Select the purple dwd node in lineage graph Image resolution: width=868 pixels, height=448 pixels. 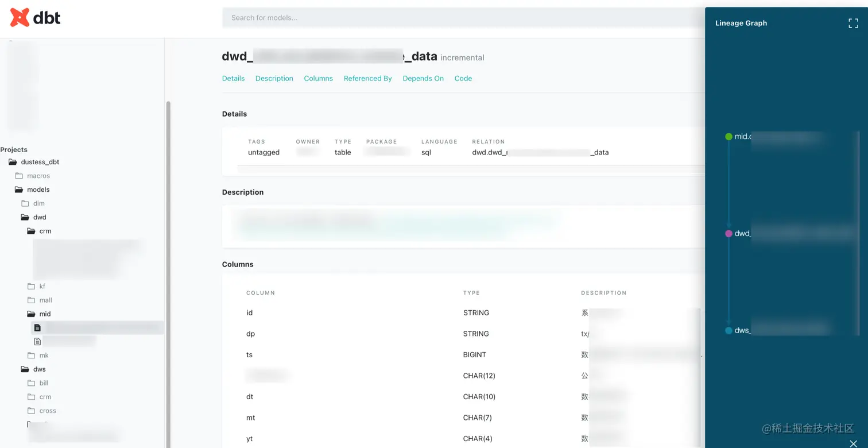[728, 234]
